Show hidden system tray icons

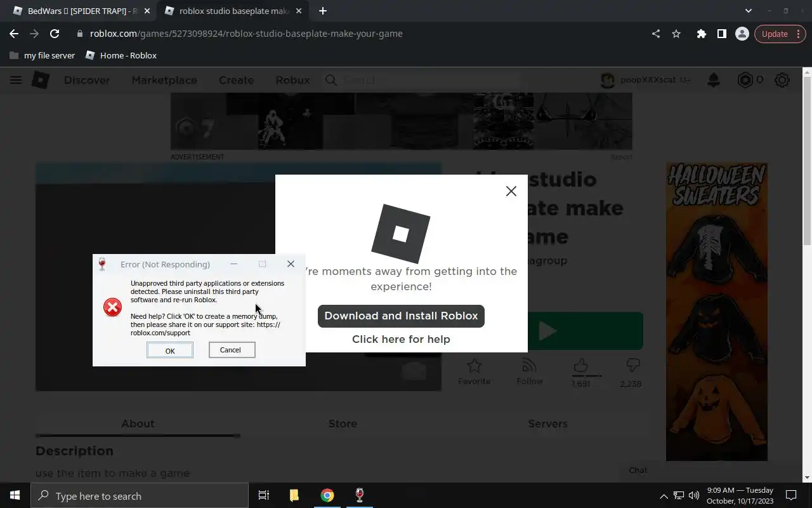point(664,496)
